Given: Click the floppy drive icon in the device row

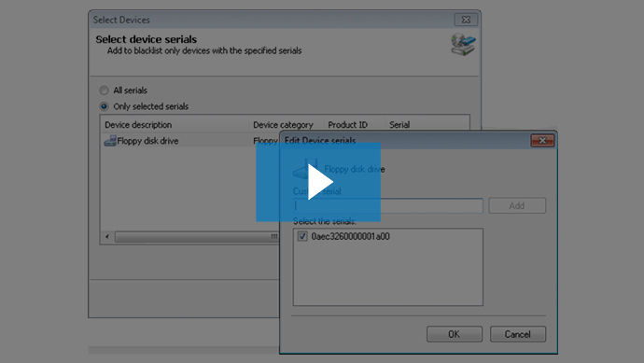Looking at the screenshot, I should (x=109, y=141).
